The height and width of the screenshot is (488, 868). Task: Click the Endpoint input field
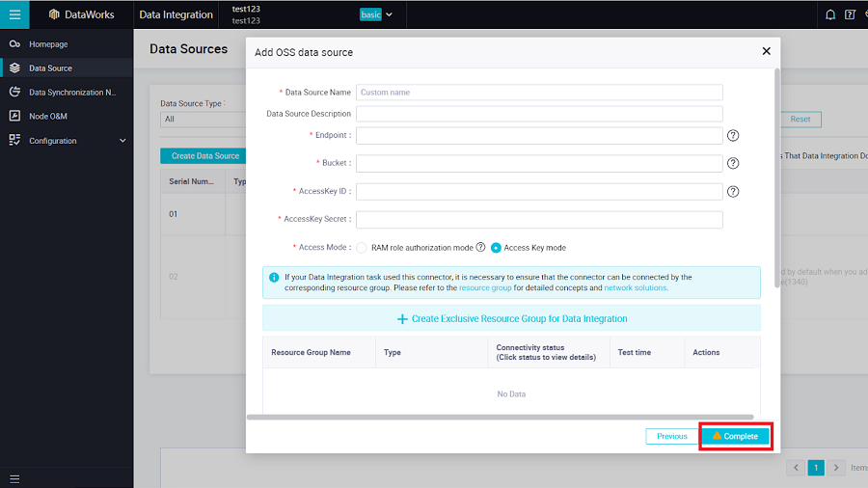[539, 136]
